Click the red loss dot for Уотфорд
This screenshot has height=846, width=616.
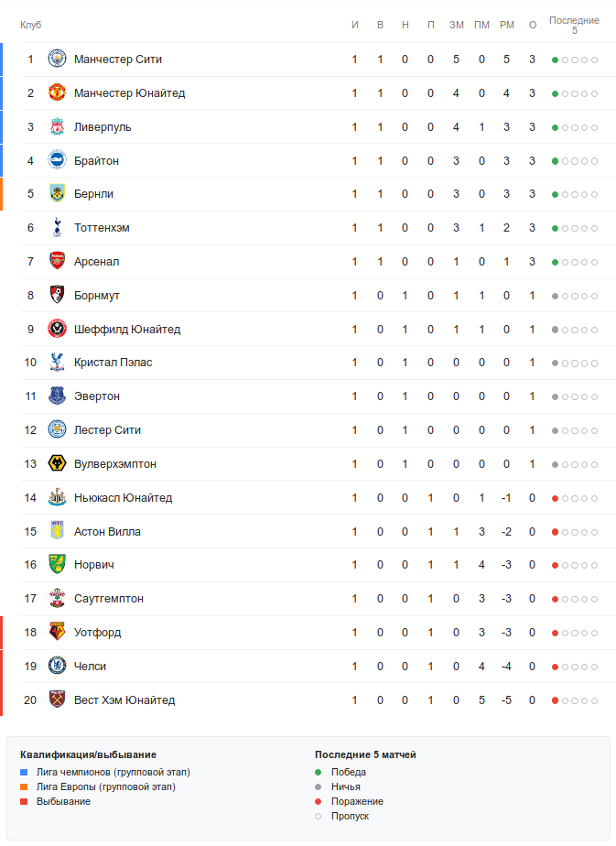555,633
